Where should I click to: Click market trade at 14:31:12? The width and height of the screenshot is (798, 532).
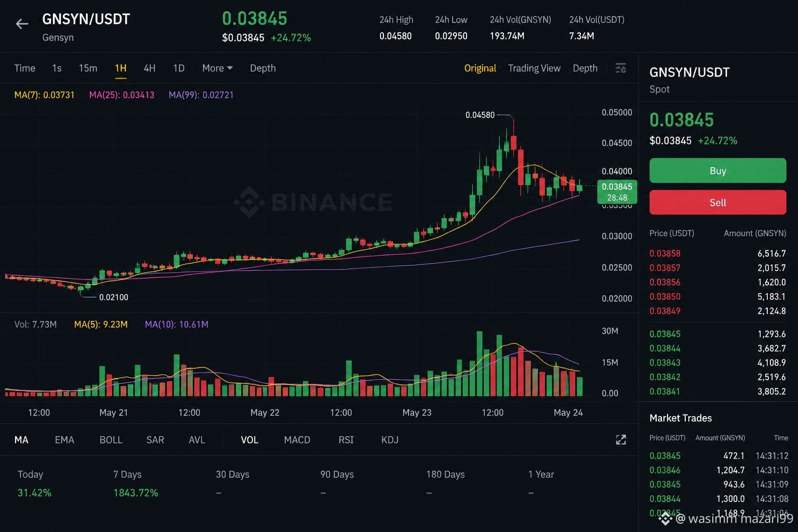pyautogui.click(x=719, y=456)
